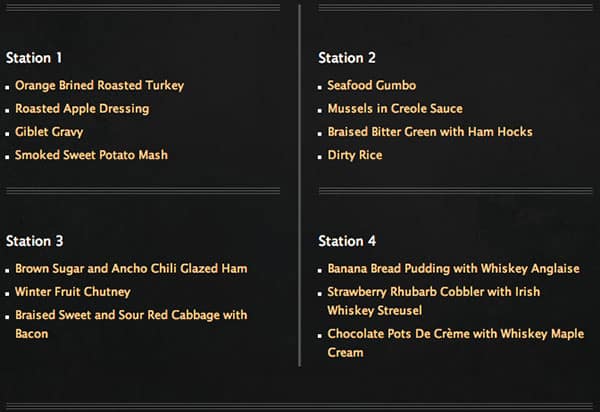
Task: Select the Station 4 heading
Action: [347, 241]
